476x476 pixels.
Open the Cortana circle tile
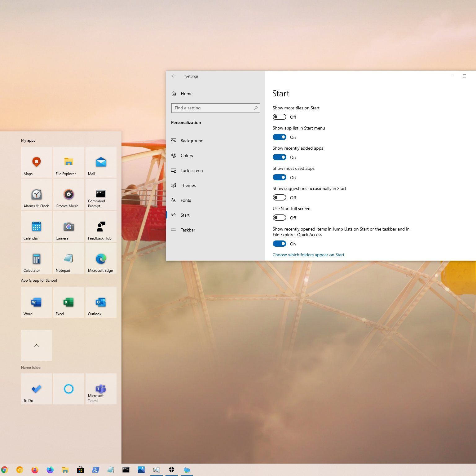68,389
